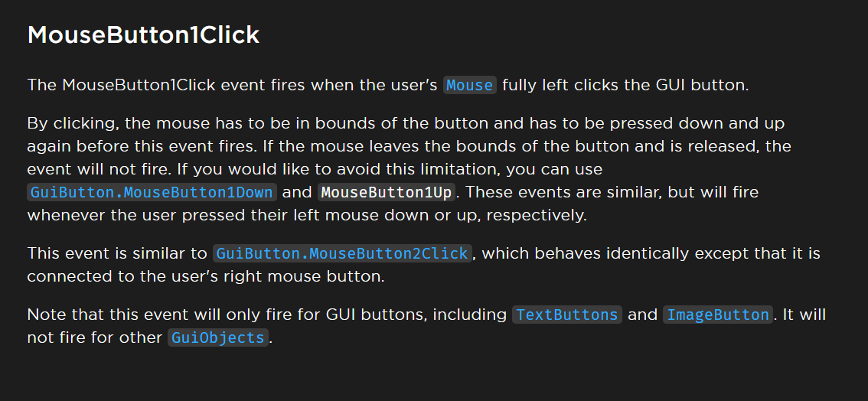Image resolution: width=868 pixels, height=401 pixels.
Task: Click the paragraph beginning "By clicking, the mouse"
Action: click(410, 169)
